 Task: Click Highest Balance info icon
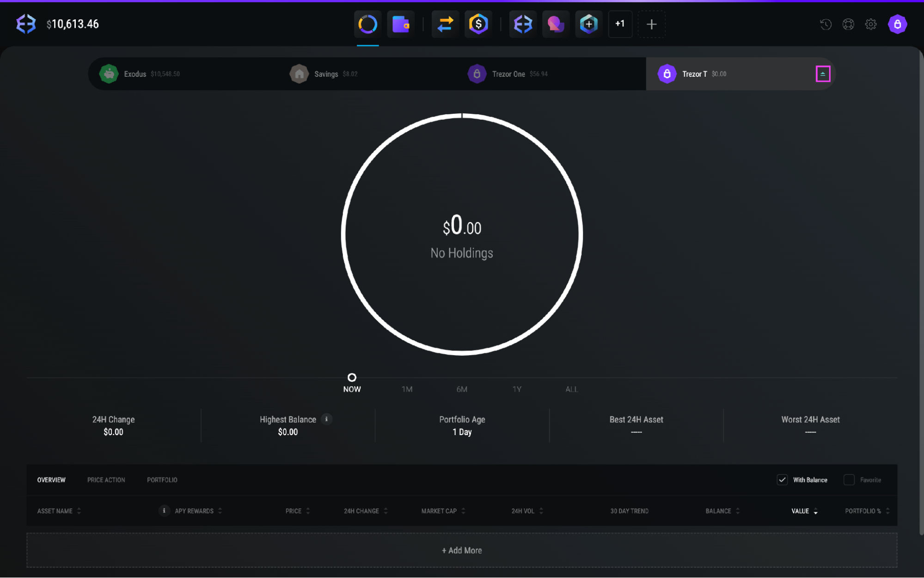tap(326, 419)
